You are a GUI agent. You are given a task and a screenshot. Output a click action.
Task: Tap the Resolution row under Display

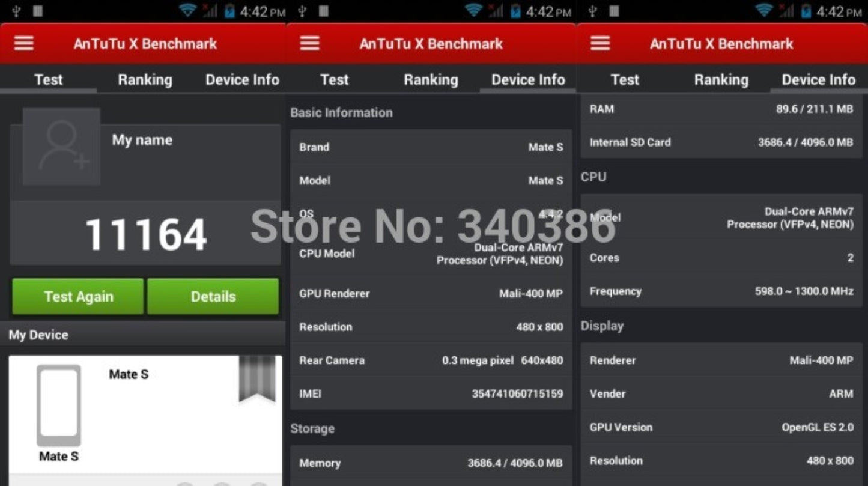tap(721, 461)
